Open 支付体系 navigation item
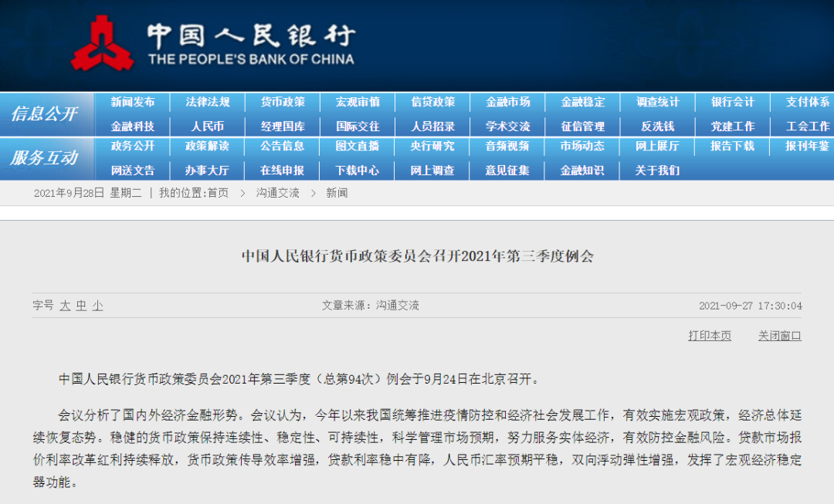The image size is (834, 504). click(808, 102)
